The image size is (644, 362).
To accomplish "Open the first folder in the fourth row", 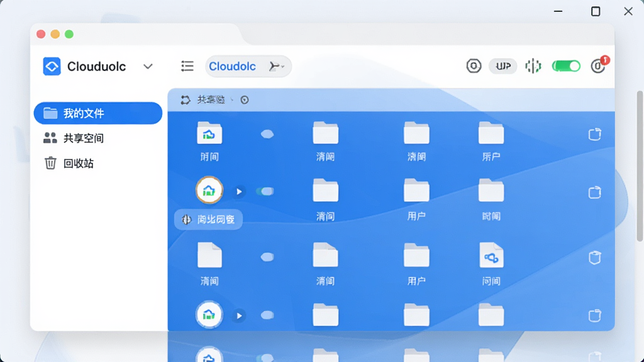I will [325, 315].
